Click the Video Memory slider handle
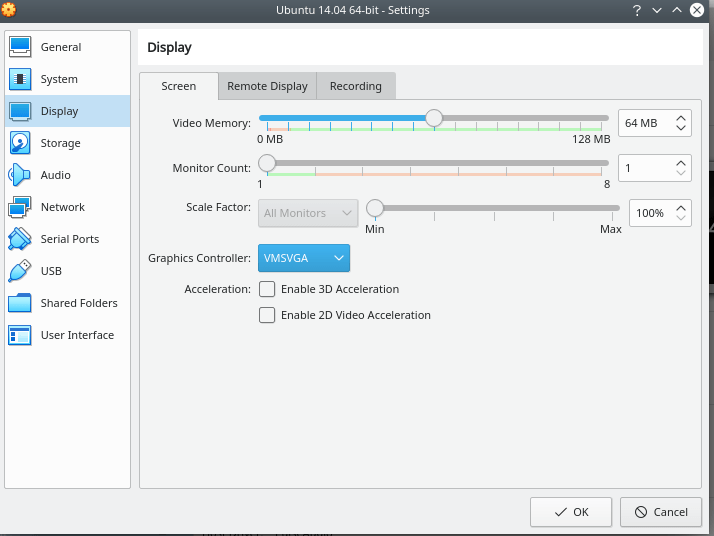714x536 pixels. [434, 118]
